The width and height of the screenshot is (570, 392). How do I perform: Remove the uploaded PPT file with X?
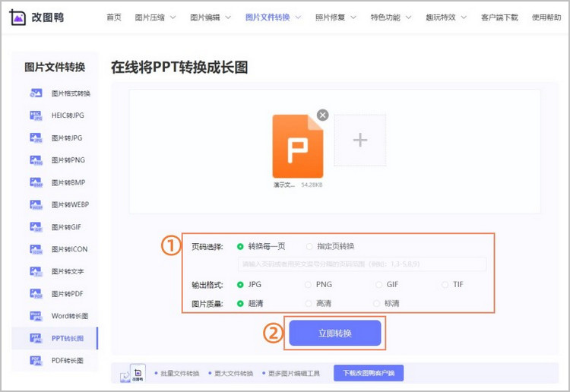point(322,115)
